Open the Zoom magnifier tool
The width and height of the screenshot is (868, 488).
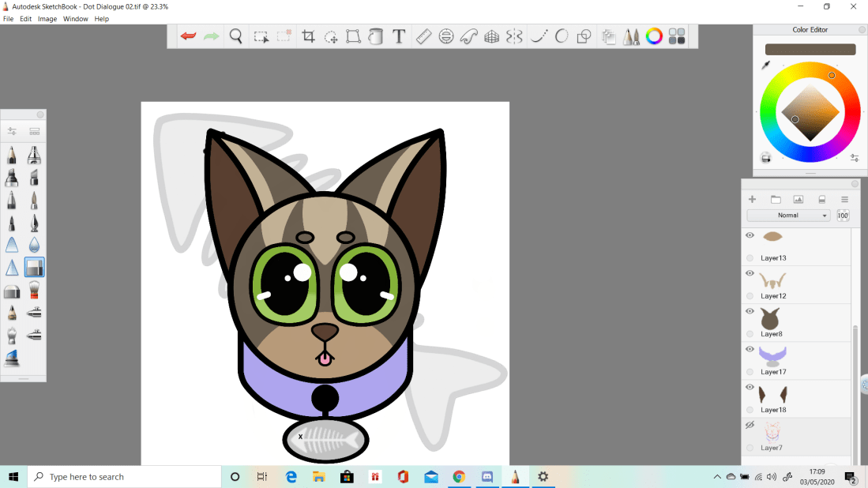point(235,36)
